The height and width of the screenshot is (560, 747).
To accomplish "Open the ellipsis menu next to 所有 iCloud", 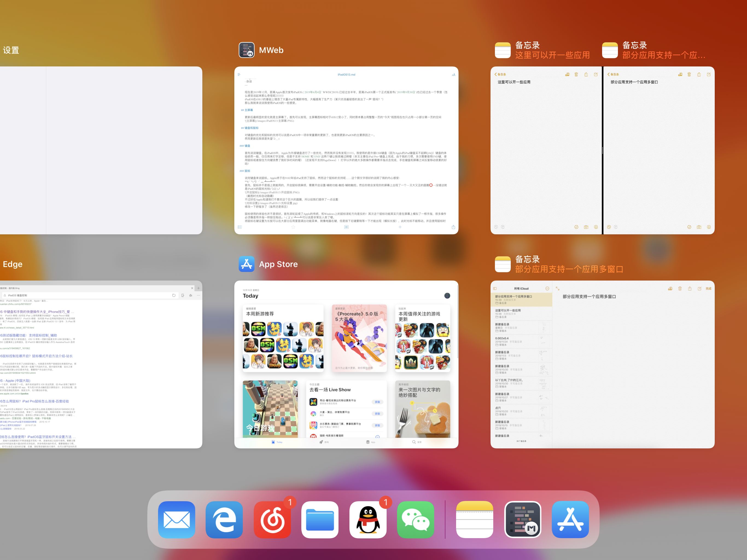I will click(x=547, y=288).
